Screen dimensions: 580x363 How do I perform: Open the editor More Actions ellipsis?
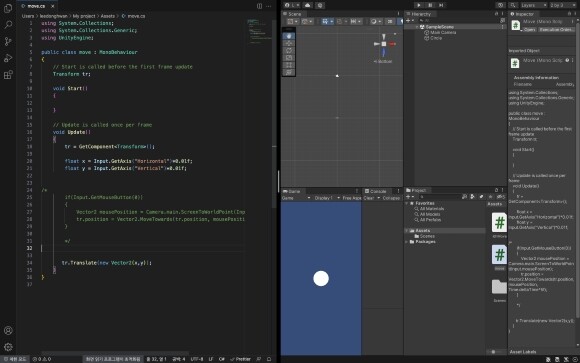pyautogui.click(x=269, y=6)
